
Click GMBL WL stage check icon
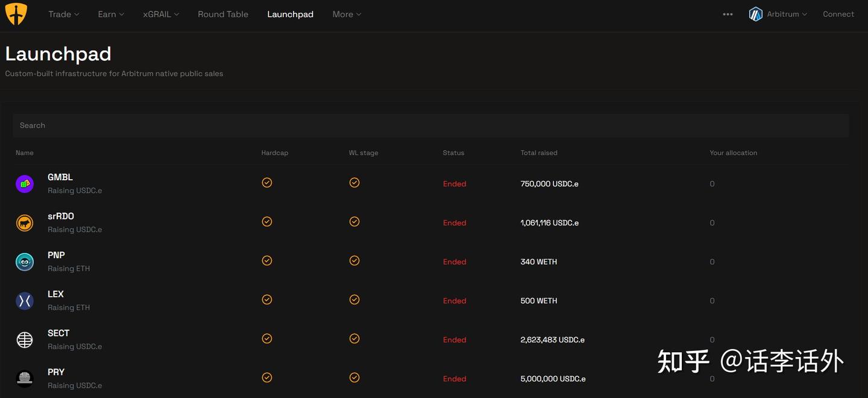(x=354, y=183)
